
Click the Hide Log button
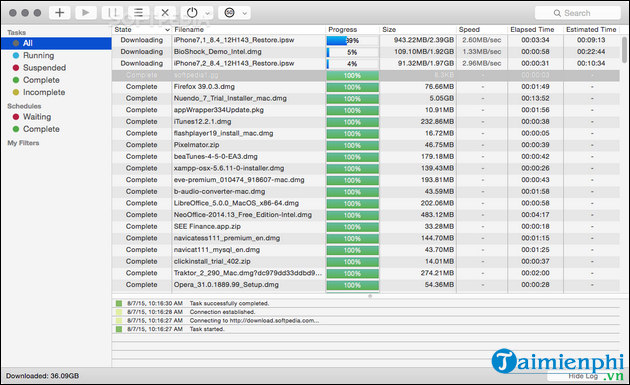click(x=583, y=376)
